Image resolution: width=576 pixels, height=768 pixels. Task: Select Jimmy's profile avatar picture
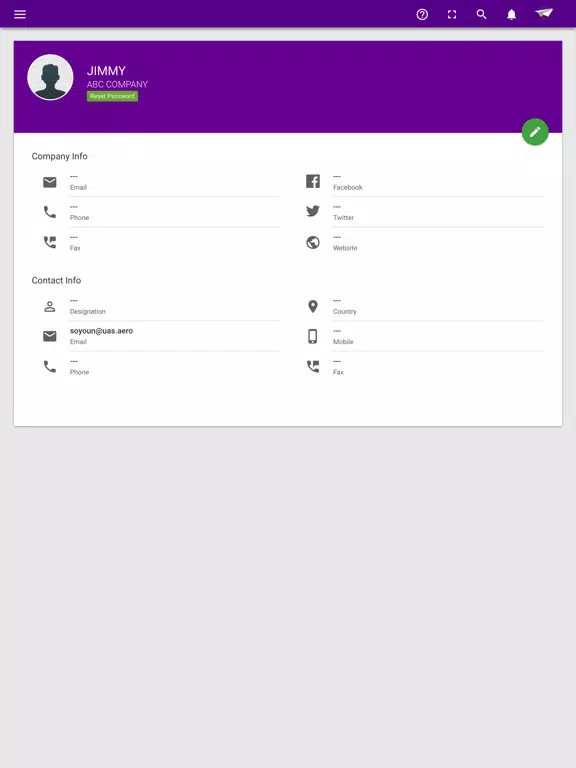click(x=50, y=77)
